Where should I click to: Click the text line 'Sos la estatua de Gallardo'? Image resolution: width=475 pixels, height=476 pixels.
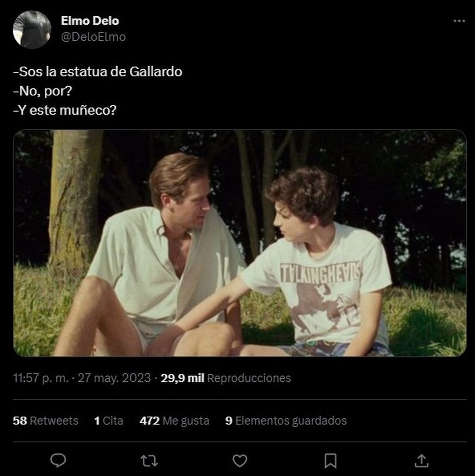98,72
